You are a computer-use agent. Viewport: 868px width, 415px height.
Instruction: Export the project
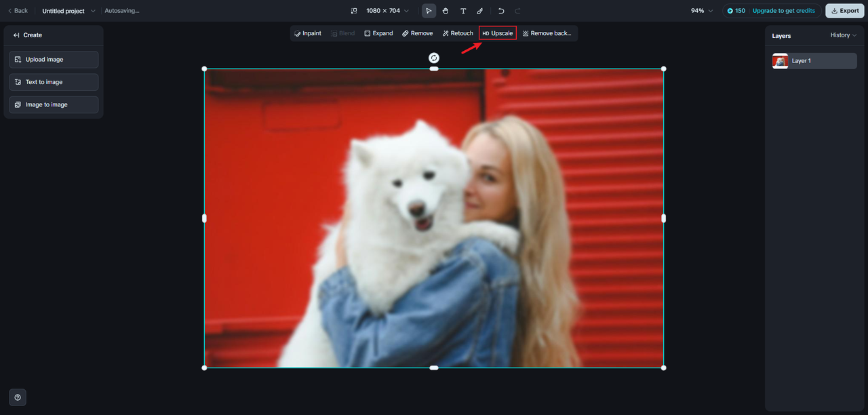point(844,11)
